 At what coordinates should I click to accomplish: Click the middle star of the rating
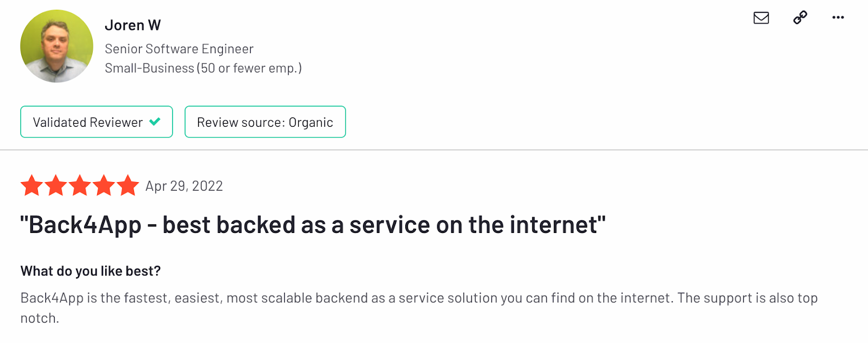click(80, 186)
